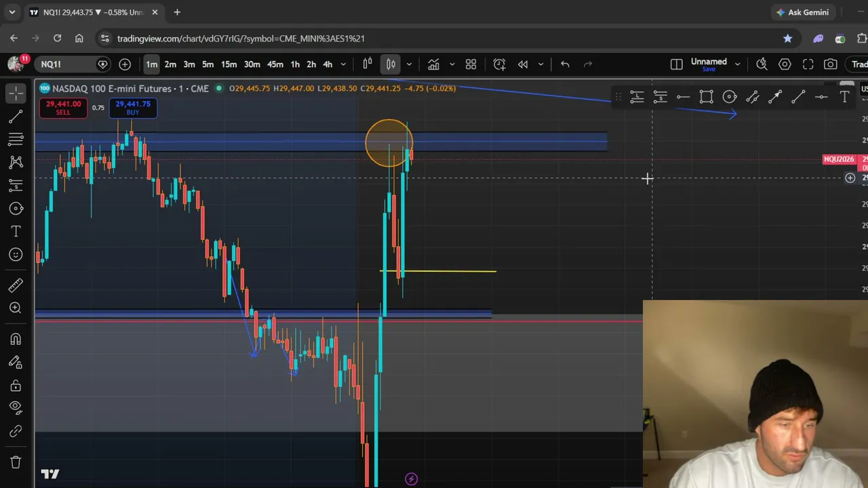Reload the browser page

click(57, 39)
